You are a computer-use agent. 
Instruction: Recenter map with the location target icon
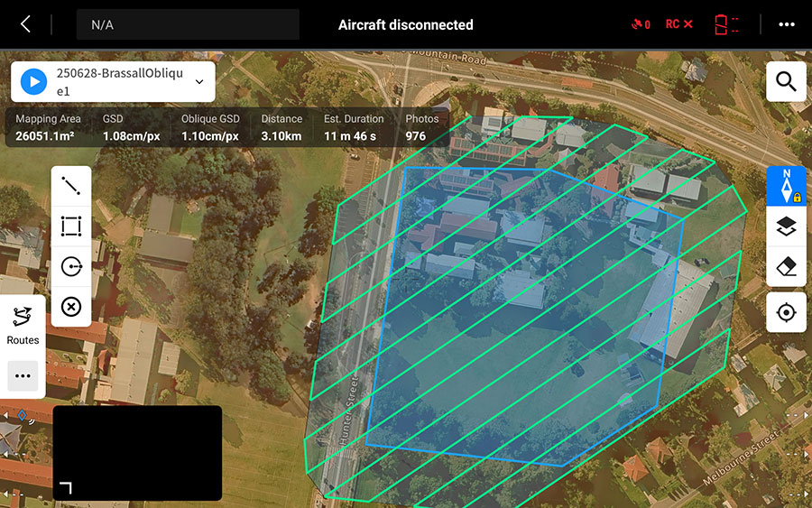tap(786, 312)
